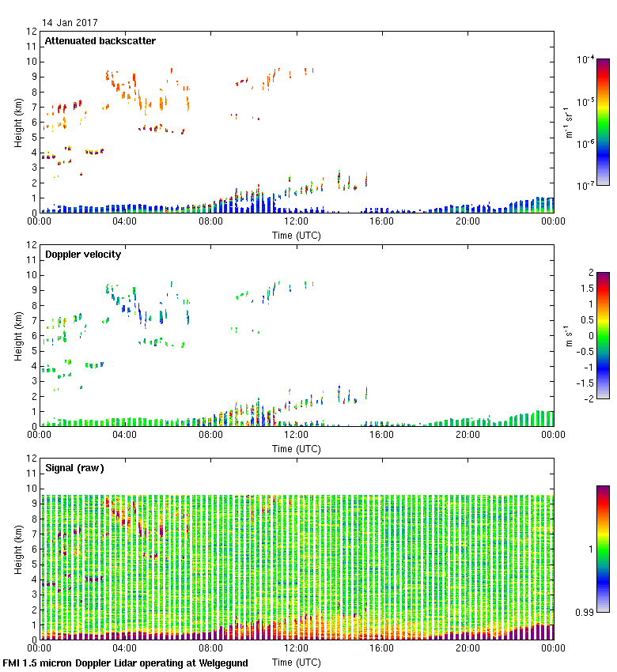Select the 12:00 tick on the backscatter time axis

pos(297,221)
